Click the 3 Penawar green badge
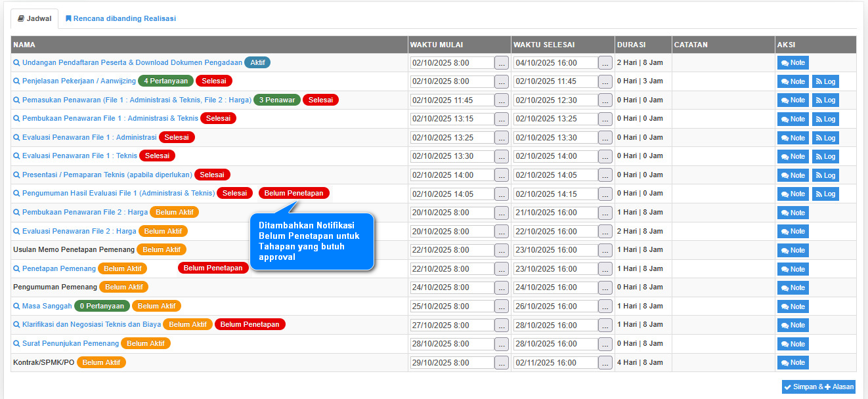 click(276, 100)
